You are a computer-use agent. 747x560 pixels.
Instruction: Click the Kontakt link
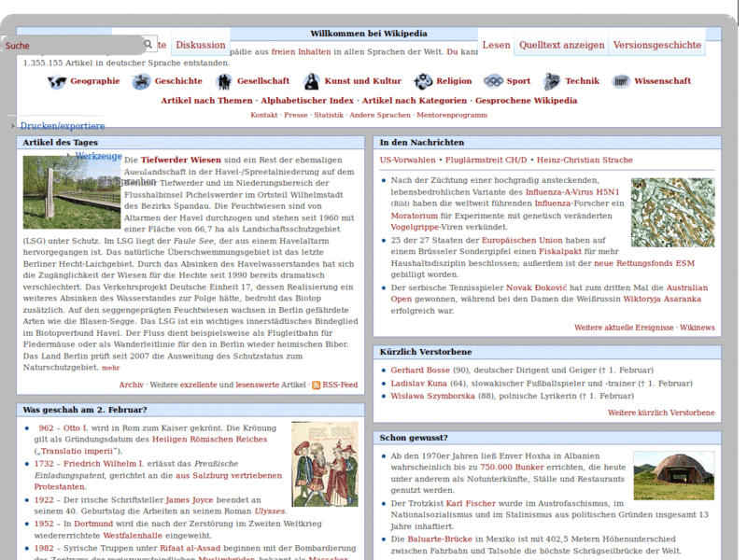[264, 115]
